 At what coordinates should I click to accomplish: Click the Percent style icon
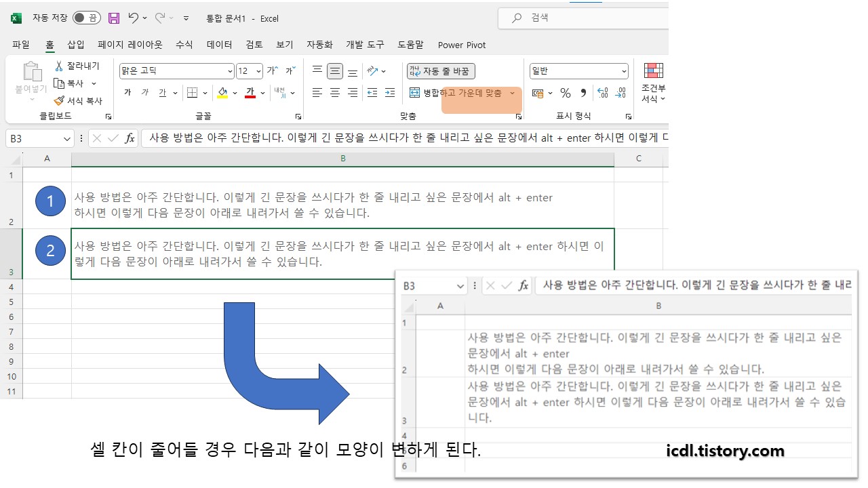coord(565,93)
